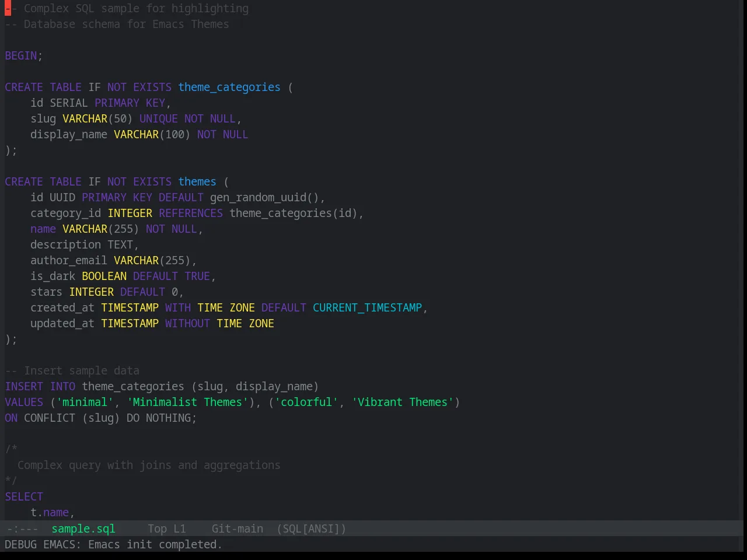Click CURRENT_TIMESTAMP on the created_at line
The width and height of the screenshot is (747, 560).
(367, 307)
